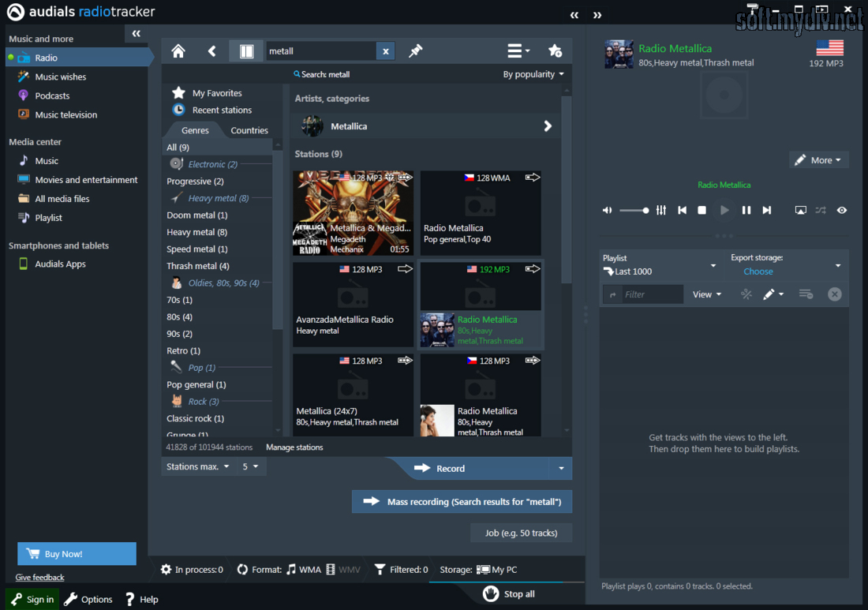Select the Doom metal (1) genre
Image resolution: width=868 pixels, height=610 pixels.
pyautogui.click(x=196, y=215)
